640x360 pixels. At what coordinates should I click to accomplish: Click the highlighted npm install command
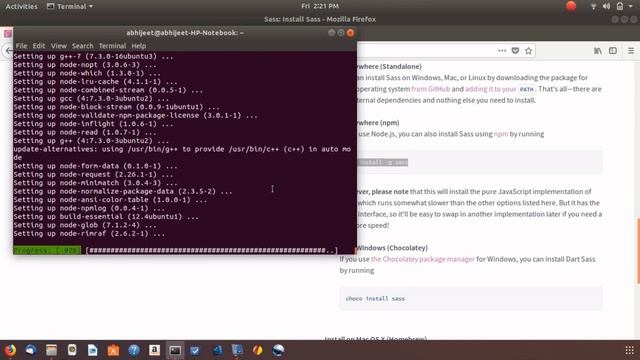(382, 162)
